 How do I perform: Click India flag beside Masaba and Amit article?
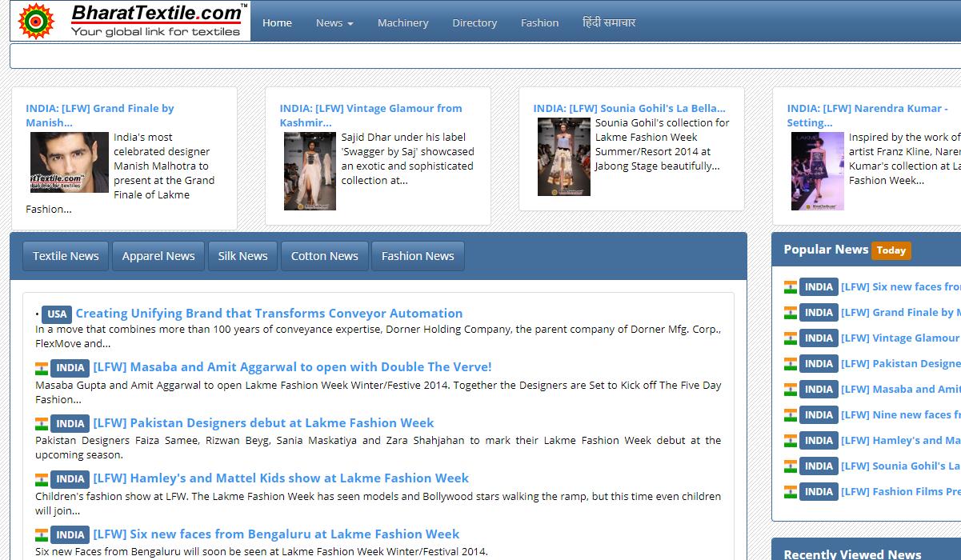[42, 368]
